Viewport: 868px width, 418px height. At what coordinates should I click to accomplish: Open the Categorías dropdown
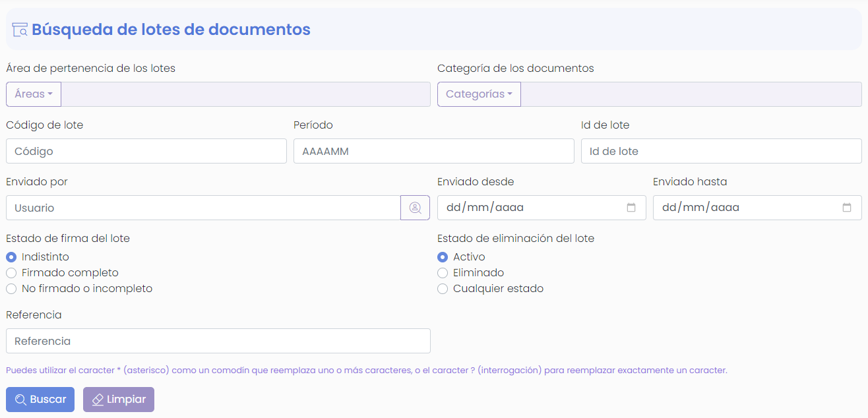click(479, 94)
